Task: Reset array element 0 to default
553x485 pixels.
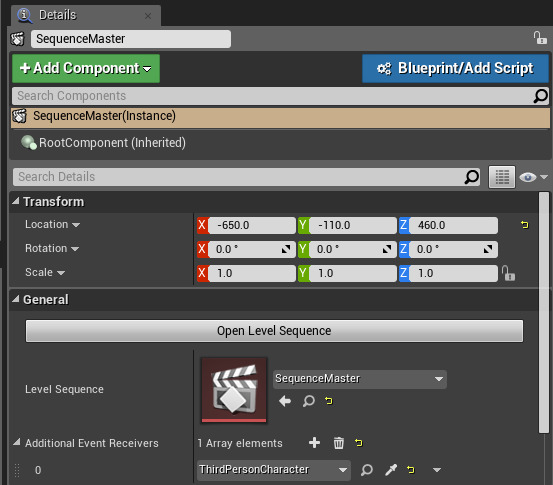Action: (411, 470)
